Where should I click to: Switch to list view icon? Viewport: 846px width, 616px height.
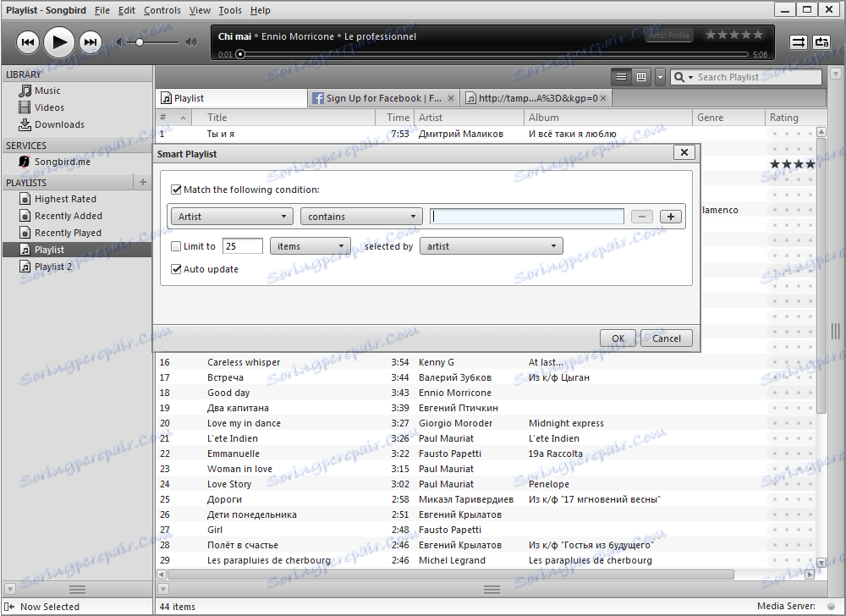(621, 77)
